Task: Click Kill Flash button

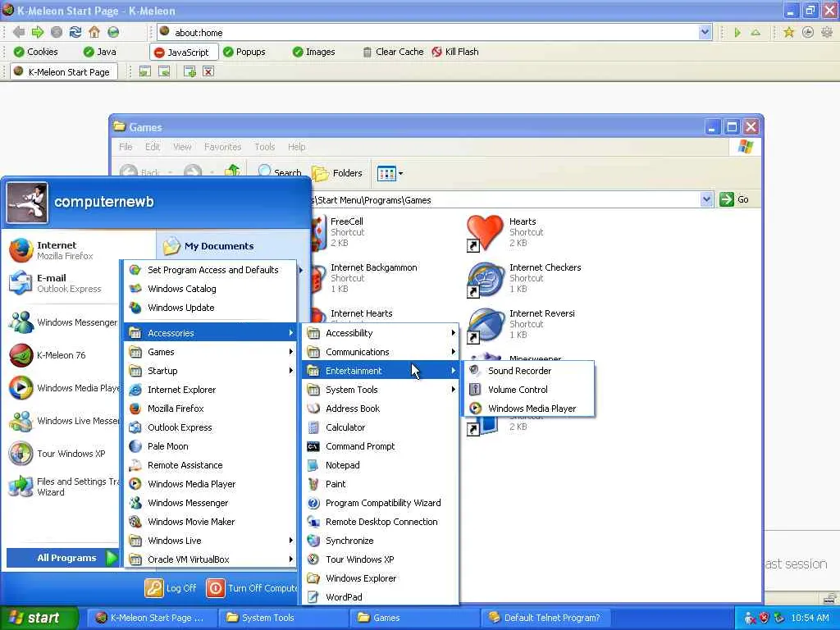Action: coord(454,52)
